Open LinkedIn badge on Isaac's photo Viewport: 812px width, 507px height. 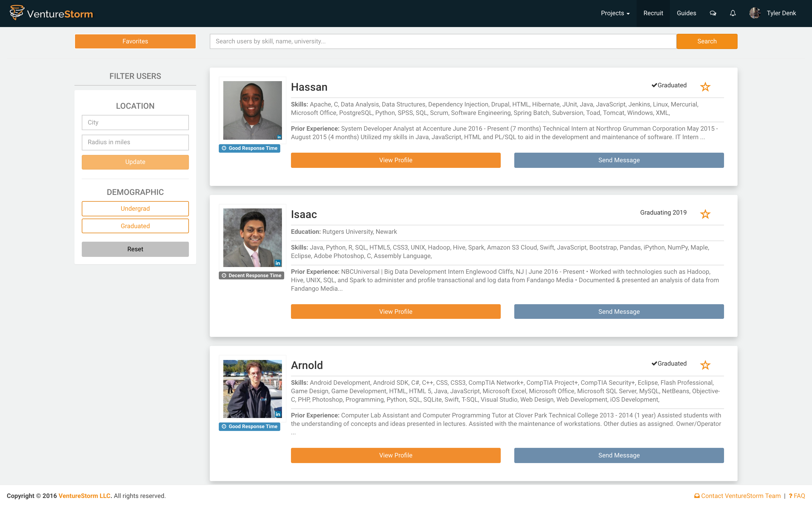[x=278, y=263]
